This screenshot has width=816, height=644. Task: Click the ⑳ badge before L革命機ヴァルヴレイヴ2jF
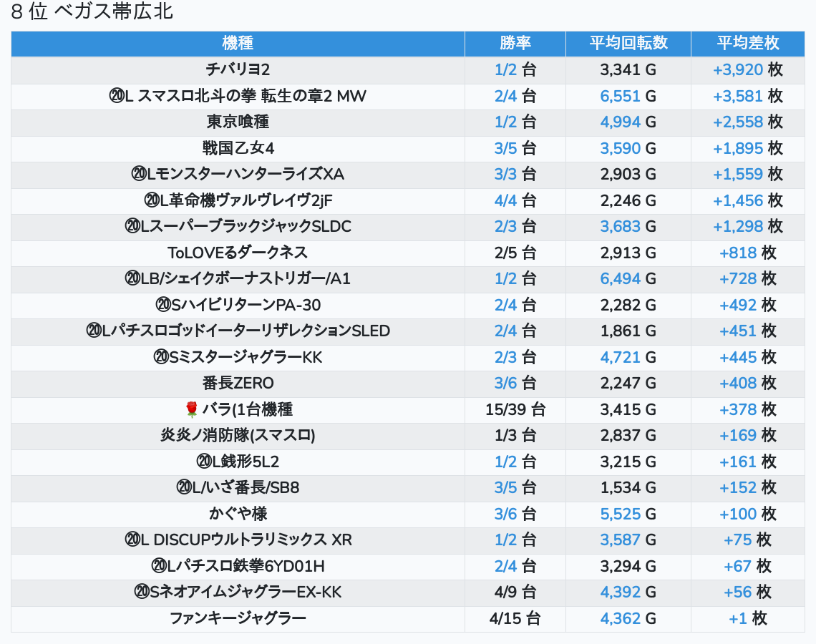tap(151, 200)
